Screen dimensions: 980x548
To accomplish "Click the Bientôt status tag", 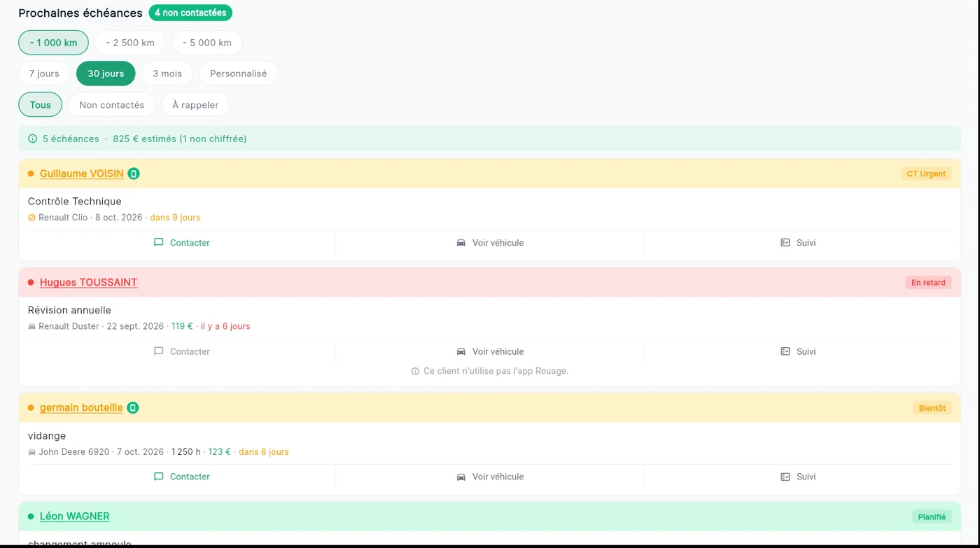I will tap(932, 408).
